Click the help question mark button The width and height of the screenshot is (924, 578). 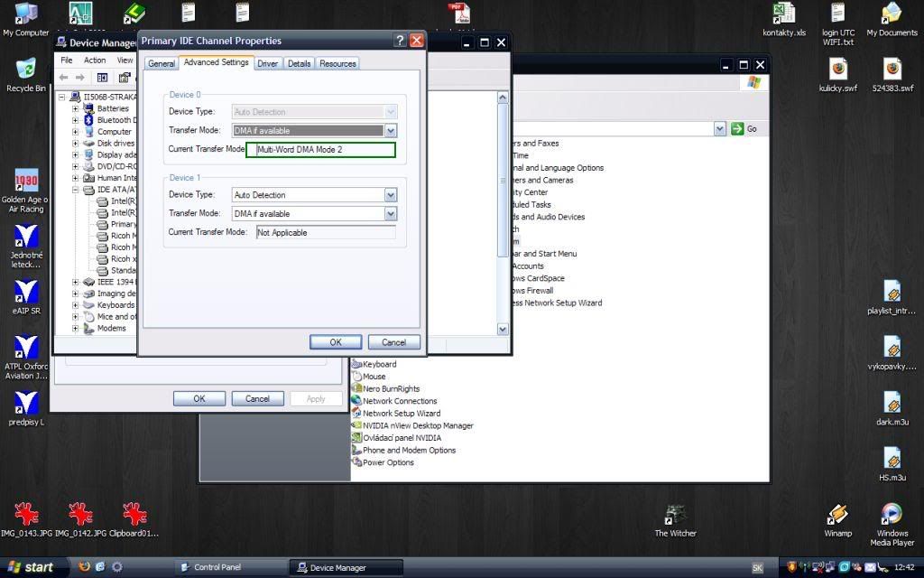coord(400,40)
